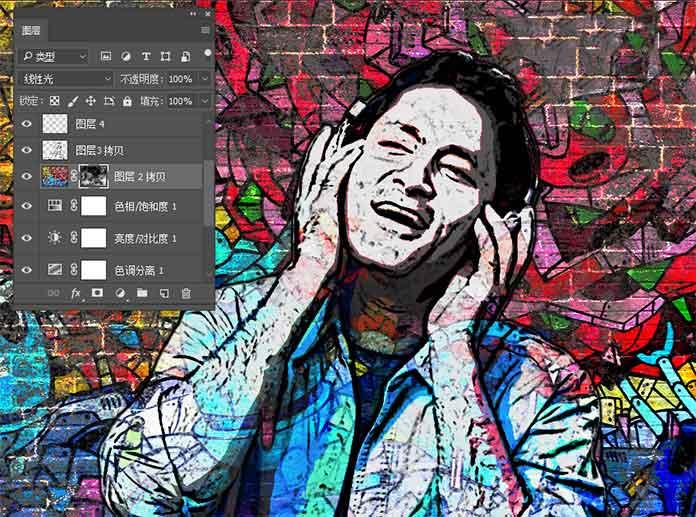Expand the 填充 fill slider arrow
The height and width of the screenshot is (517, 696).
click(205, 101)
